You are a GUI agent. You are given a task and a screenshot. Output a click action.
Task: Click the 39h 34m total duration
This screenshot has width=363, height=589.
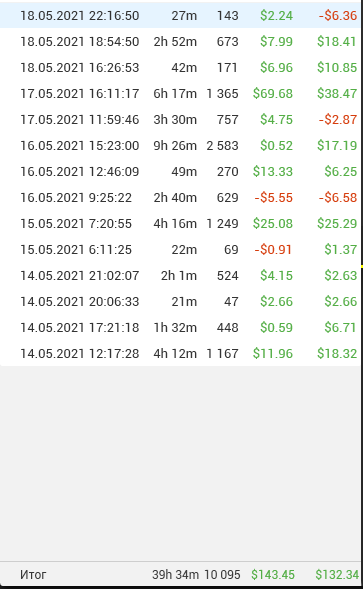(175, 574)
